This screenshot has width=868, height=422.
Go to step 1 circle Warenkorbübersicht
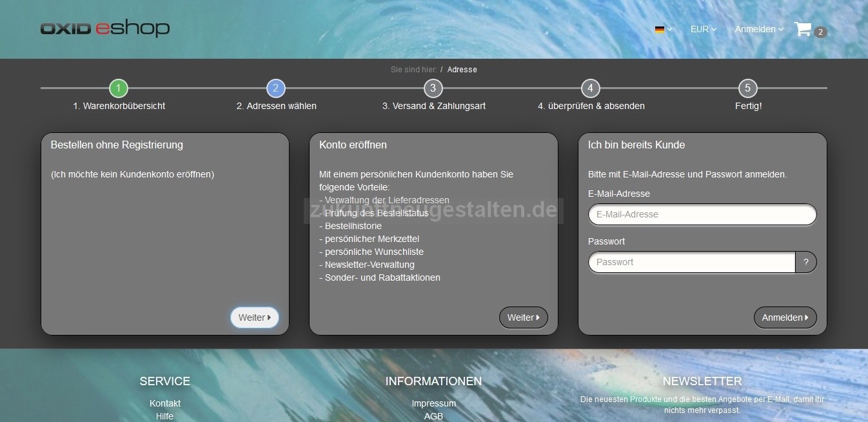(x=119, y=88)
